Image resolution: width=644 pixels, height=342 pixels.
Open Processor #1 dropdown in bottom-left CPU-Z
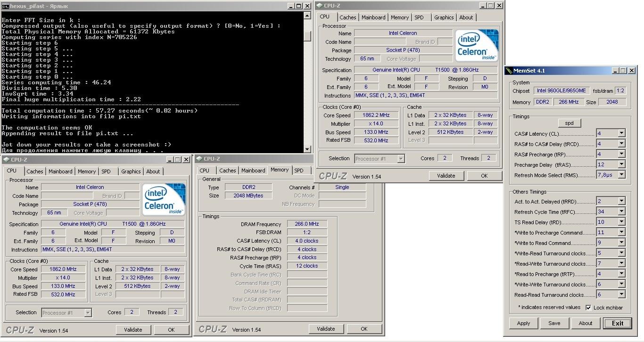[x=88, y=313]
